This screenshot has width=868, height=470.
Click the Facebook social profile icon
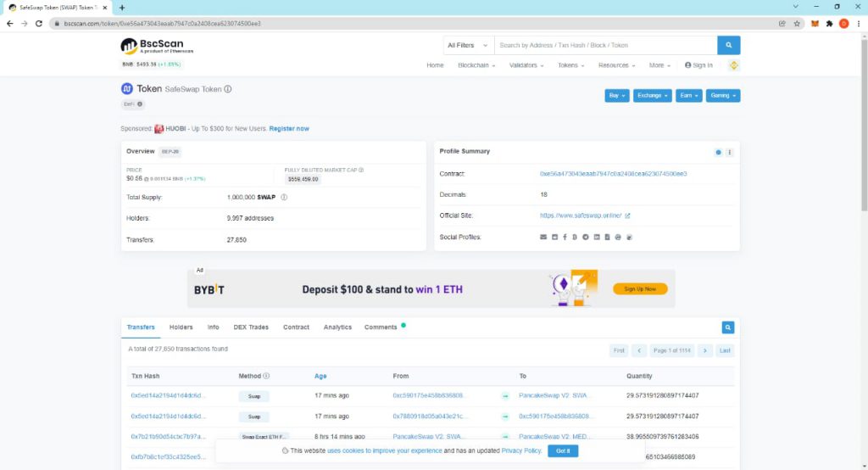[x=565, y=238]
